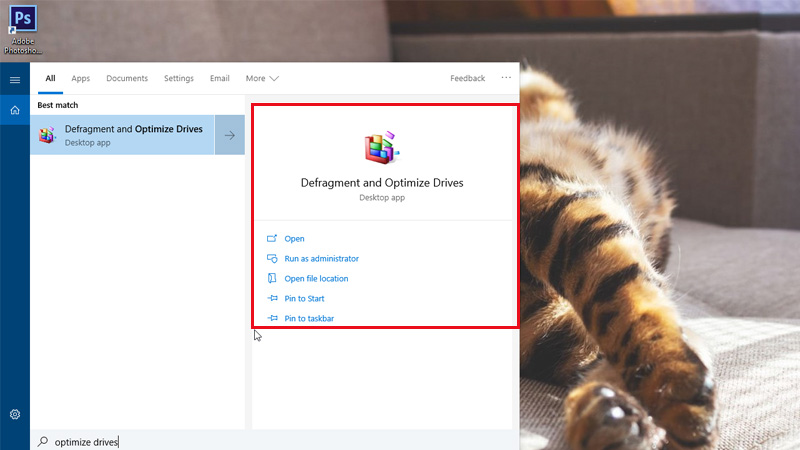This screenshot has width=800, height=450.
Task: Choose Run as administrator
Action: [321, 259]
